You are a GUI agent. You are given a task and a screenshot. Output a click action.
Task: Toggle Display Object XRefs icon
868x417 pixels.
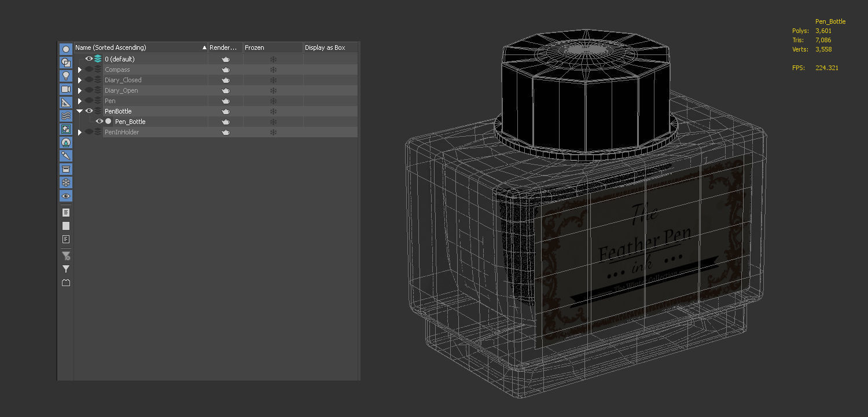point(66,142)
